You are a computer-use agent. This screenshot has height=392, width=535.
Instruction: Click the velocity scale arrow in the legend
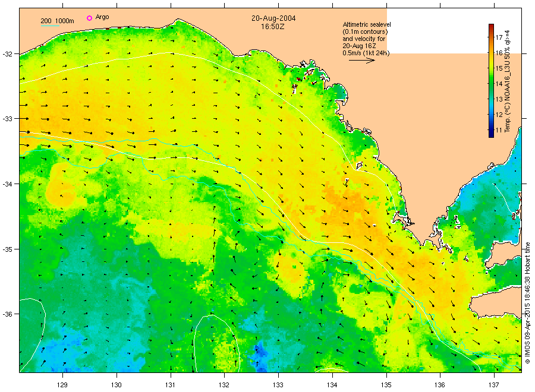point(362,61)
